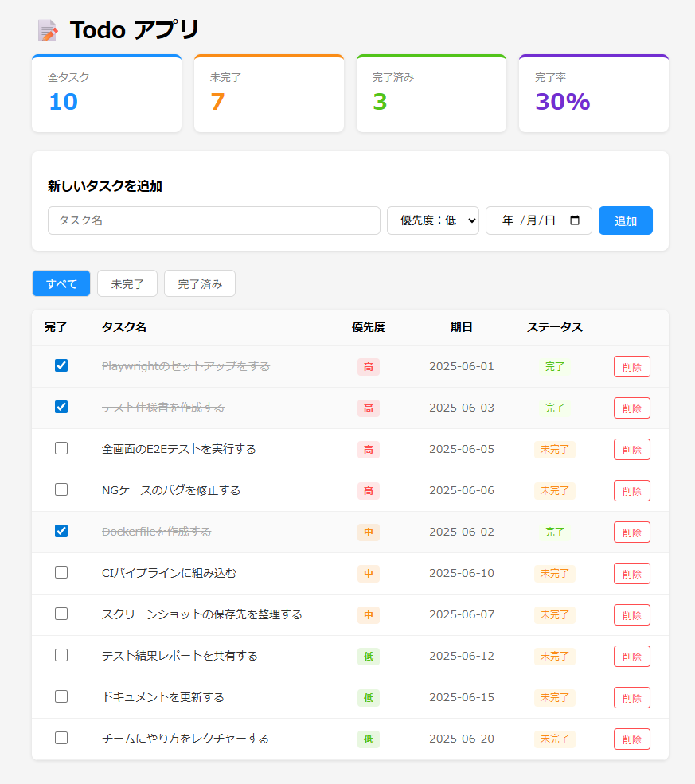Open the 優先度：低 priority dropdown
The width and height of the screenshot is (695, 784).
pos(432,220)
